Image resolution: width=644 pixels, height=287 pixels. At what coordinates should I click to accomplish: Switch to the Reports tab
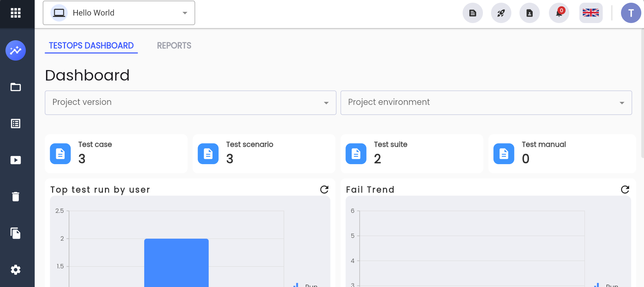[x=174, y=46]
